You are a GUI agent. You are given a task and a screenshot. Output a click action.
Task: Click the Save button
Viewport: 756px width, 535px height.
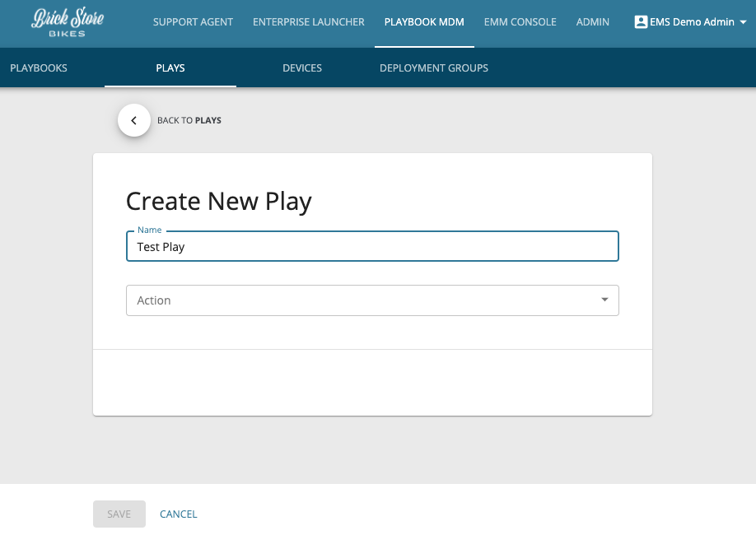(x=119, y=514)
